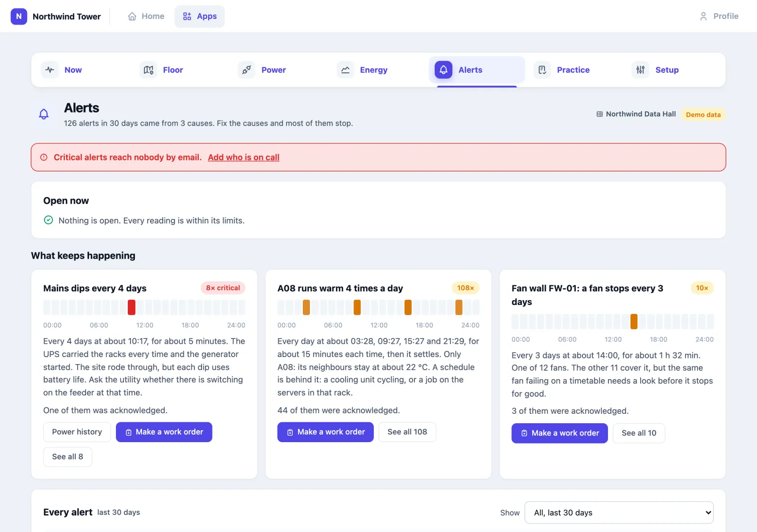Image resolution: width=757 pixels, height=532 pixels.
Task: Click the Floor map icon
Action: coord(148,70)
